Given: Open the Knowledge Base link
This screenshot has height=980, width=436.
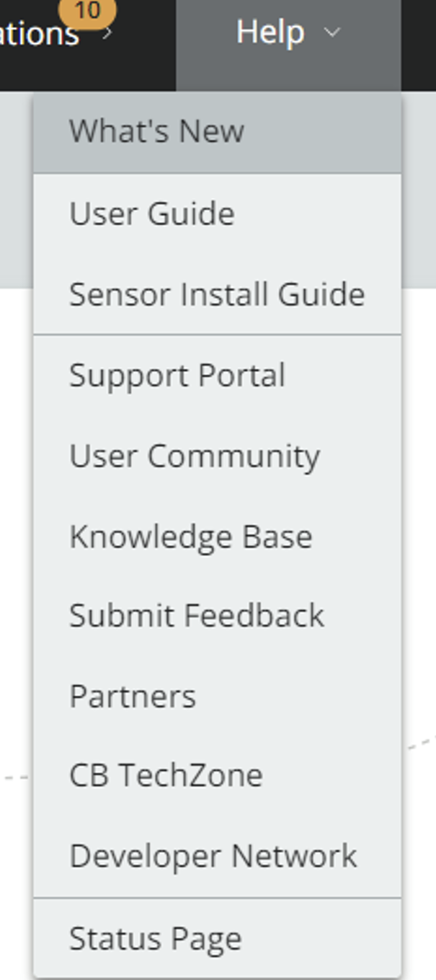Looking at the screenshot, I should 190,537.
